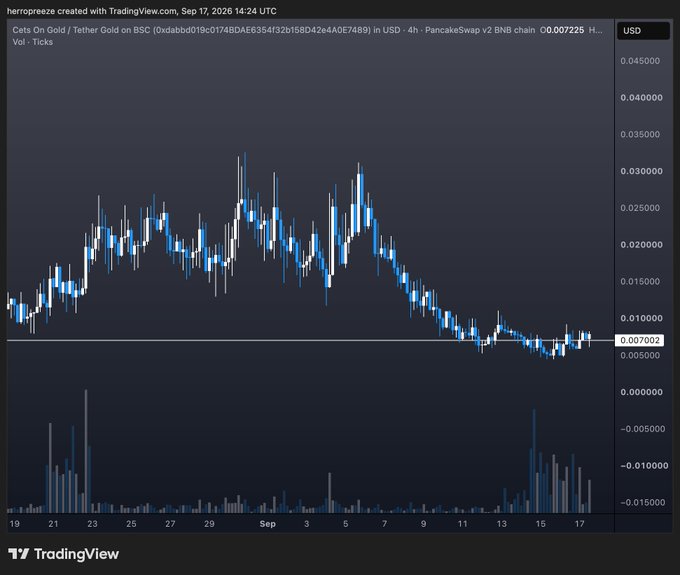Click the 0.040000 price axis label

[641, 98]
